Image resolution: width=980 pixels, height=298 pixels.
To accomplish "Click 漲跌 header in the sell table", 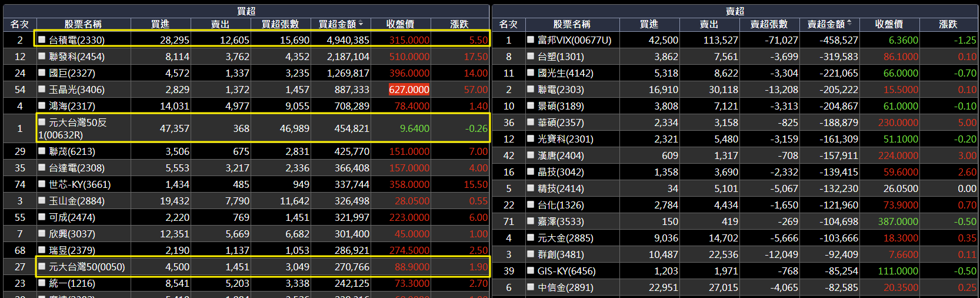I will coord(948,24).
